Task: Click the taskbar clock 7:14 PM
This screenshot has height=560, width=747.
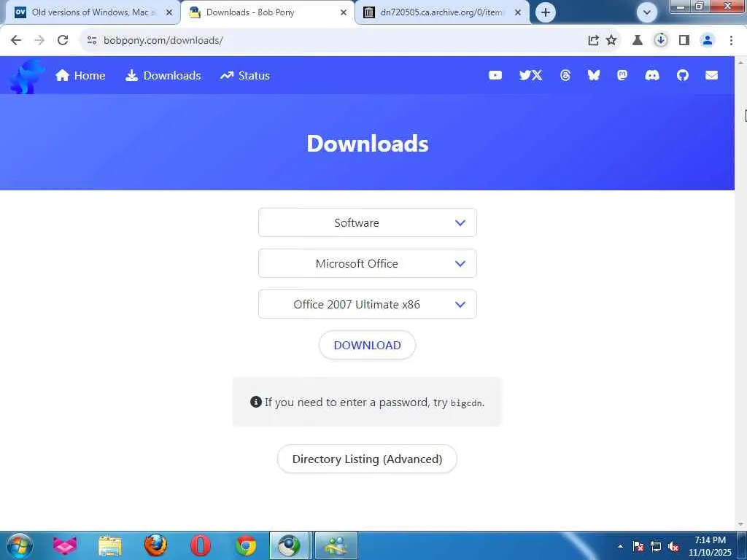Action: tap(710, 546)
